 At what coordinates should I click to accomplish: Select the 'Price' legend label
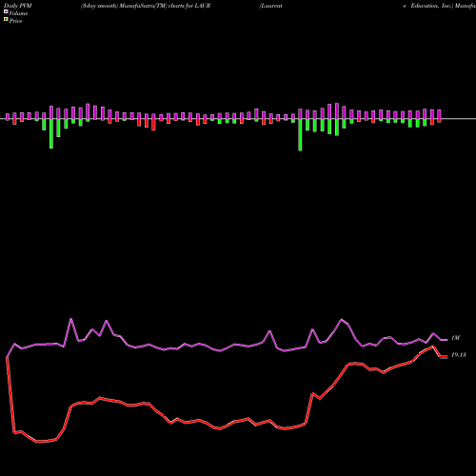(x=15, y=21)
